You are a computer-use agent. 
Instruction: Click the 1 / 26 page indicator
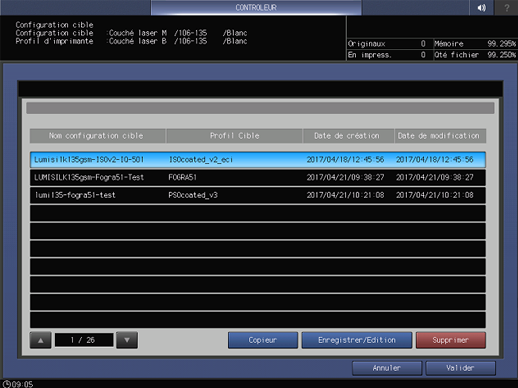84,340
